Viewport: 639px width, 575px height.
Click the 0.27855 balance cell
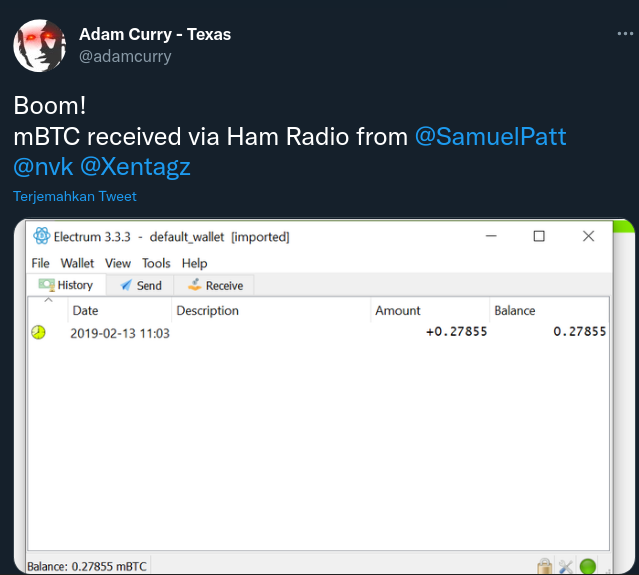(580, 332)
